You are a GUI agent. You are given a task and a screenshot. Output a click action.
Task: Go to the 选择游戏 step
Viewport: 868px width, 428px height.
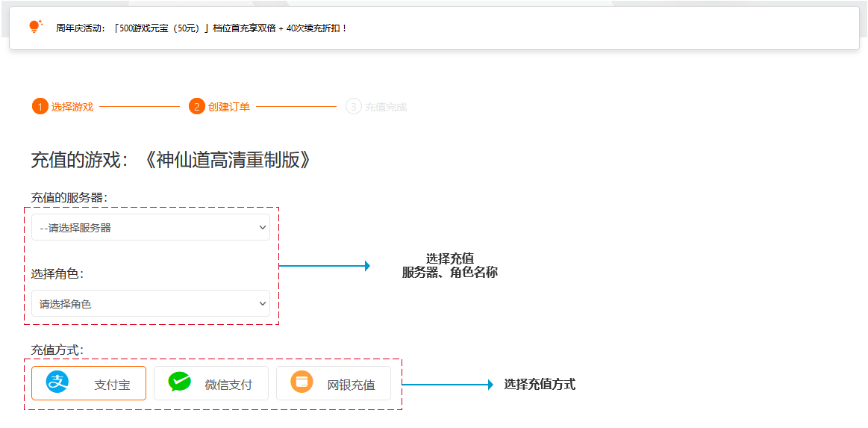(x=72, y=107)
